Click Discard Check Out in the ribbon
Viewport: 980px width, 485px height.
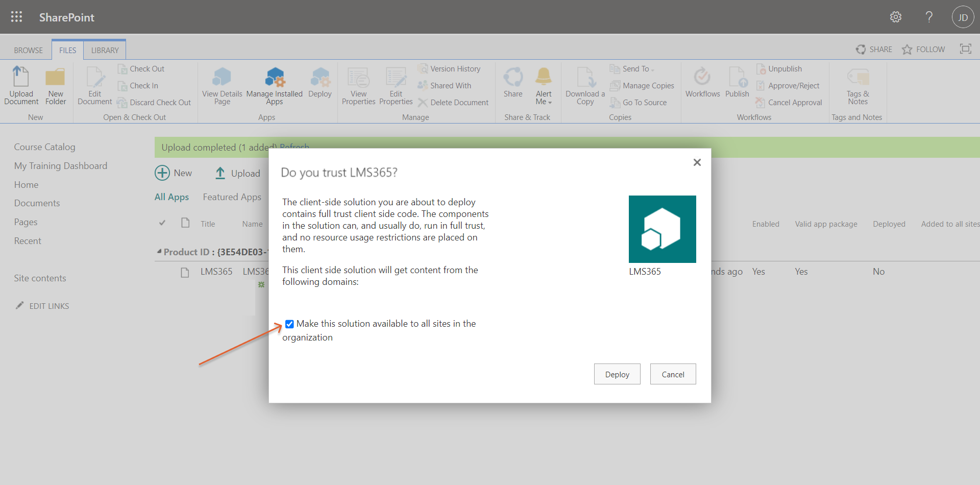tap(154, 103)
